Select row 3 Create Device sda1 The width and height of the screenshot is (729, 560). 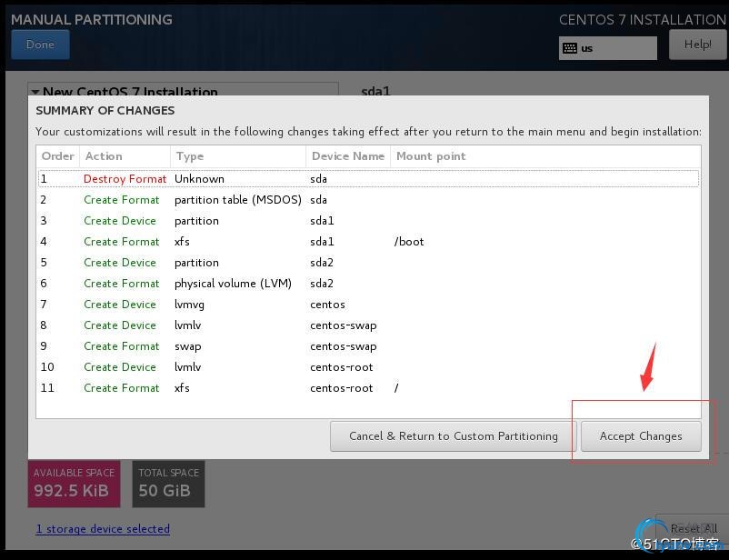(368, 221)
